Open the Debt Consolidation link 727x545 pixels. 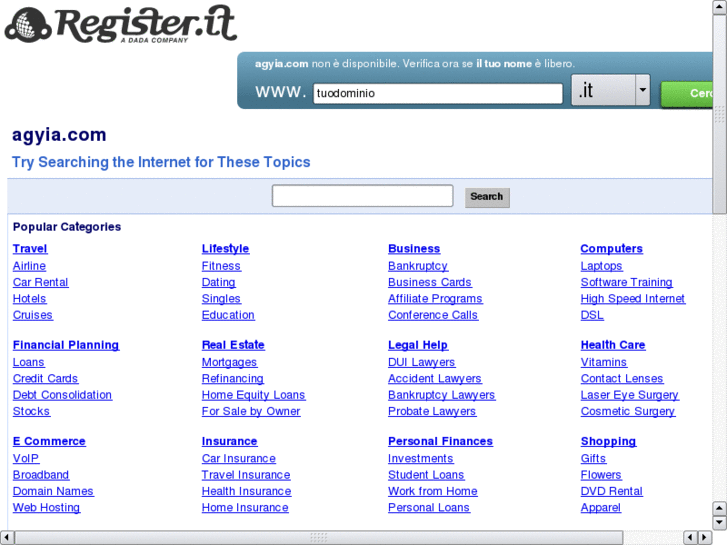pos(62,395)
